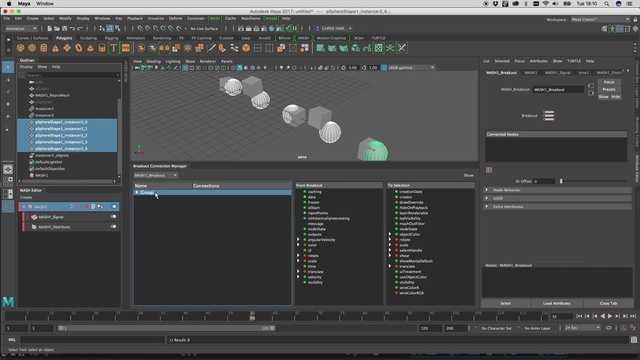This screenshot has height=360, width=640.
Task: Click the go-to-output-connection icon beside name field
Action: pyautogui.click(x=591, y=93)
